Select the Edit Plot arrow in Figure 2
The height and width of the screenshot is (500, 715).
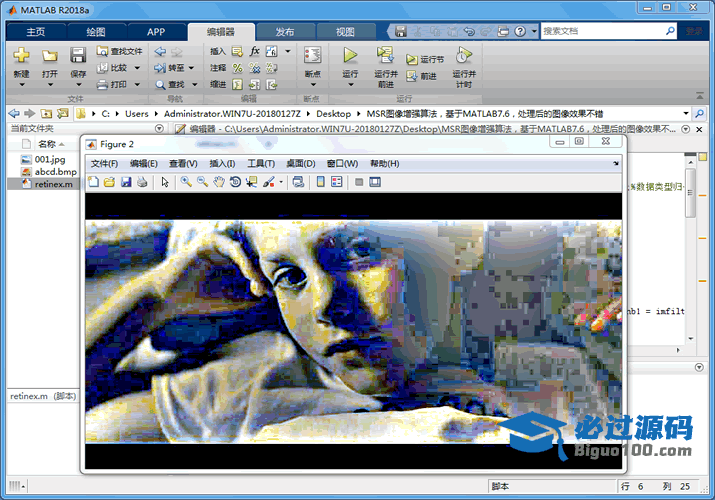click(165, 182)
